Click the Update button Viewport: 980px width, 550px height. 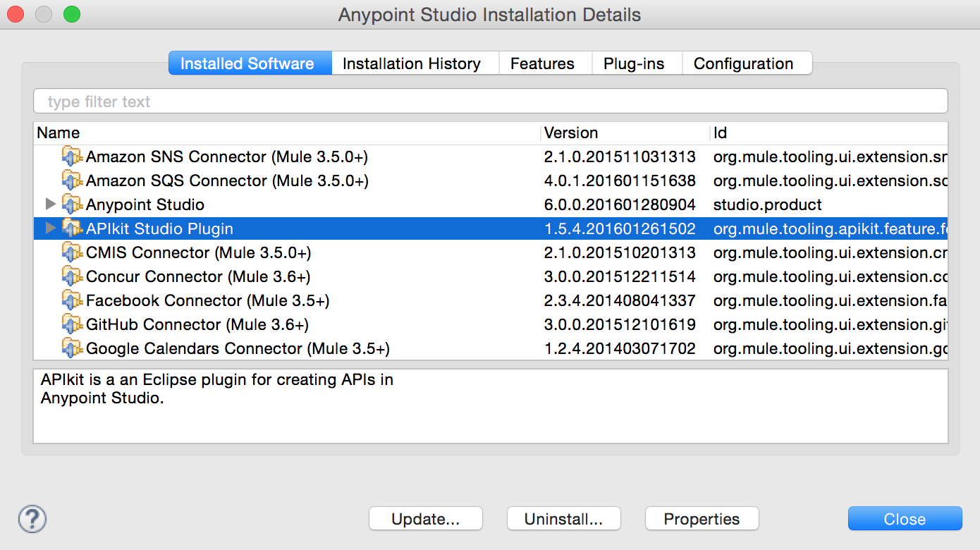(425, 518)
